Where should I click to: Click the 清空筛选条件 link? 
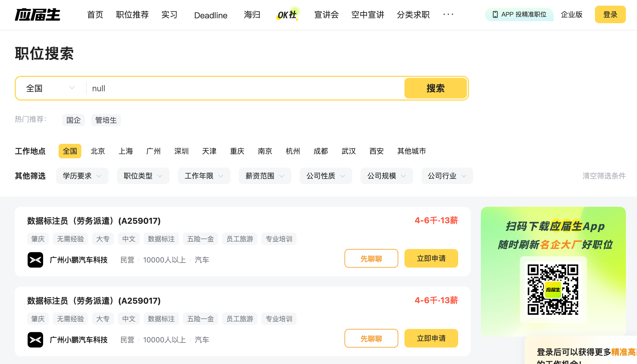click(604, 176)
